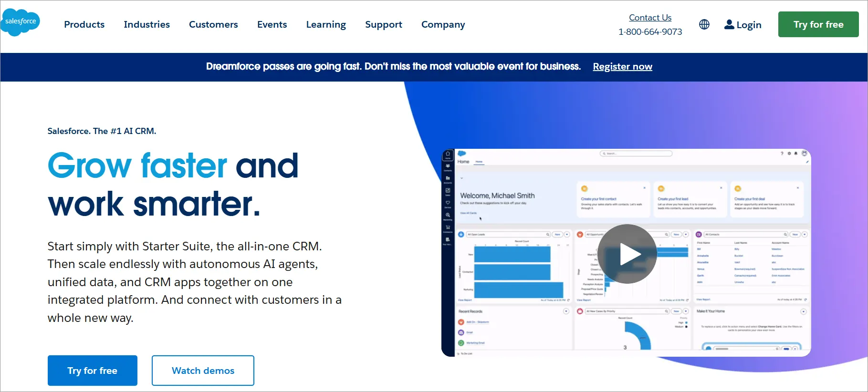
Task: Click the Watch demos button
Action: [203, 371]
